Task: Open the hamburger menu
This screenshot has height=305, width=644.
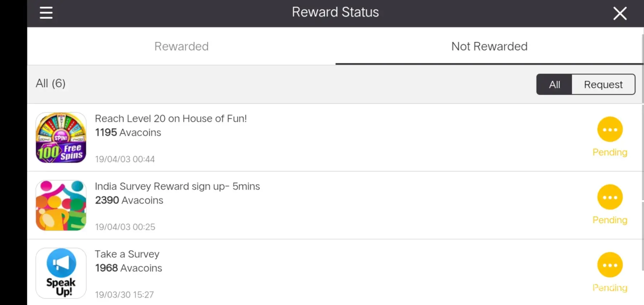Action: (46, 13)
